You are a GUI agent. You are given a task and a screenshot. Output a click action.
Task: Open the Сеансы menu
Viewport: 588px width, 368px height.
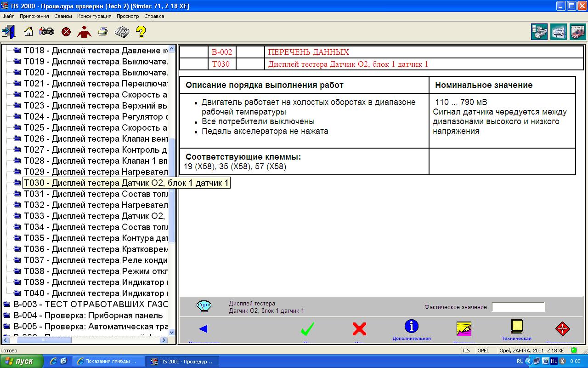pyautogui.click(x=63, y=16)
